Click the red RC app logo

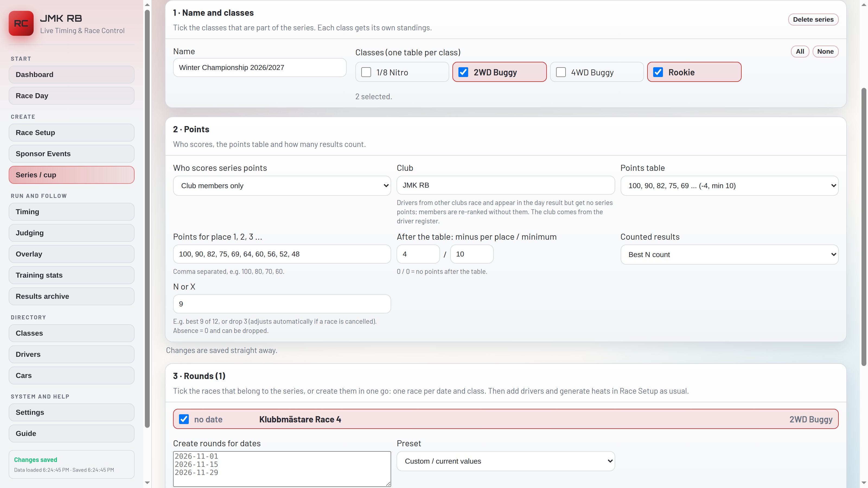pyautogui.click(x=21, y=23)
